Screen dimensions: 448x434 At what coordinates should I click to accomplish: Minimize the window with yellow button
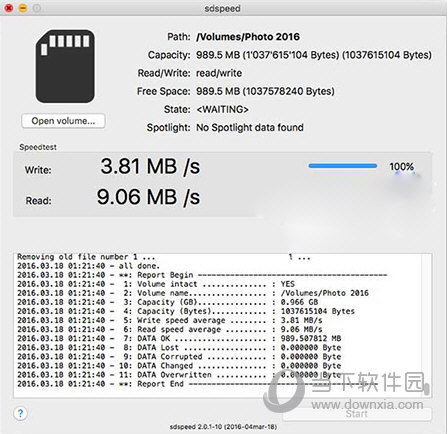[23, 8]
